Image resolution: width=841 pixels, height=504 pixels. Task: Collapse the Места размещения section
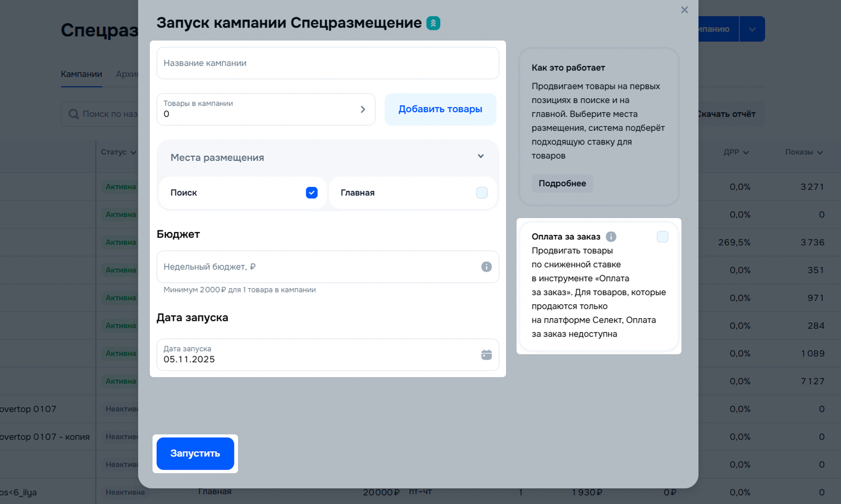[480, 157]
